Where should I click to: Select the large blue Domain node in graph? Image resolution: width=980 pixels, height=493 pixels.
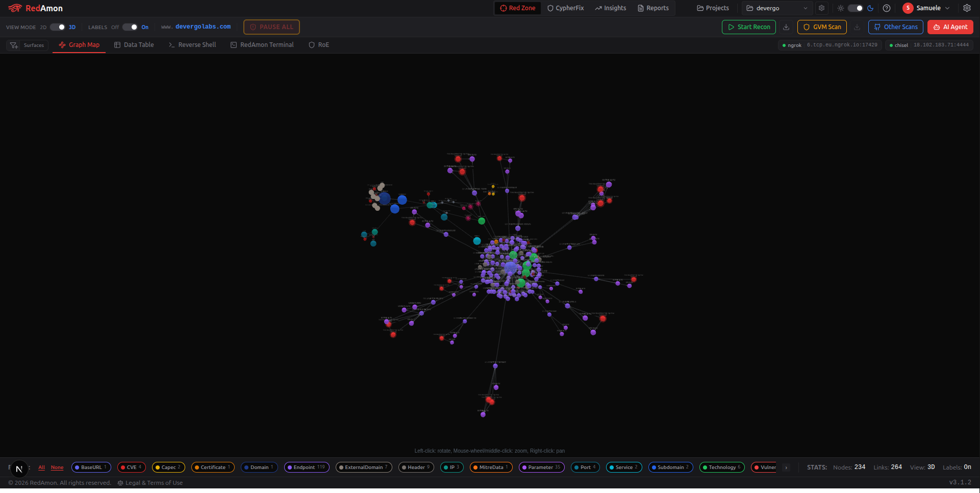(384, 199)
